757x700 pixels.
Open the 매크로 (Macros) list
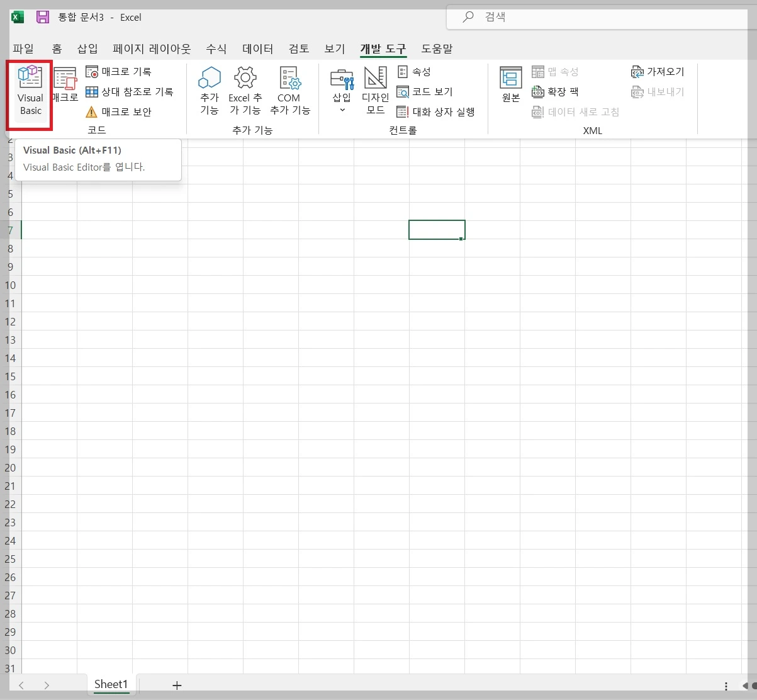pos(65,85)
